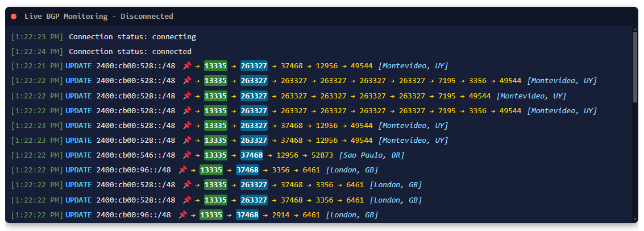Image resolution: width=644 pixels, height=231 pixels.
Task: Click the '[Sao Paulo, BR]' location label
Action: [372, 155]
